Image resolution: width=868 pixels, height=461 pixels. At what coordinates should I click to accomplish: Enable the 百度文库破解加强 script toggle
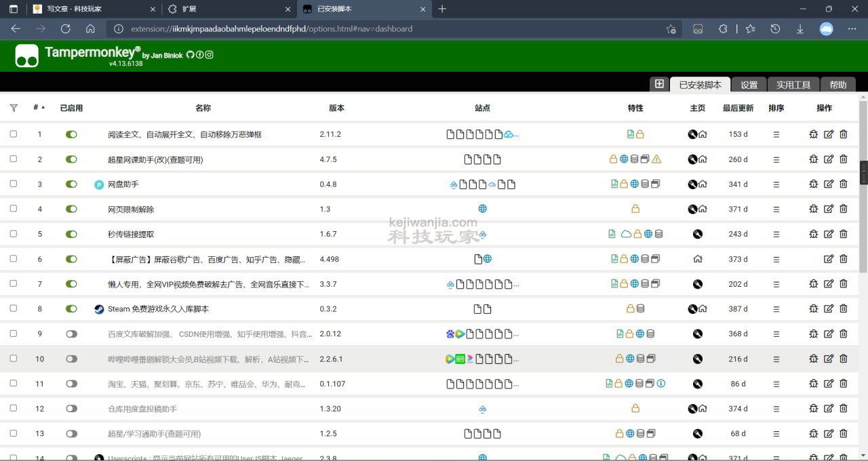point(71,334)
